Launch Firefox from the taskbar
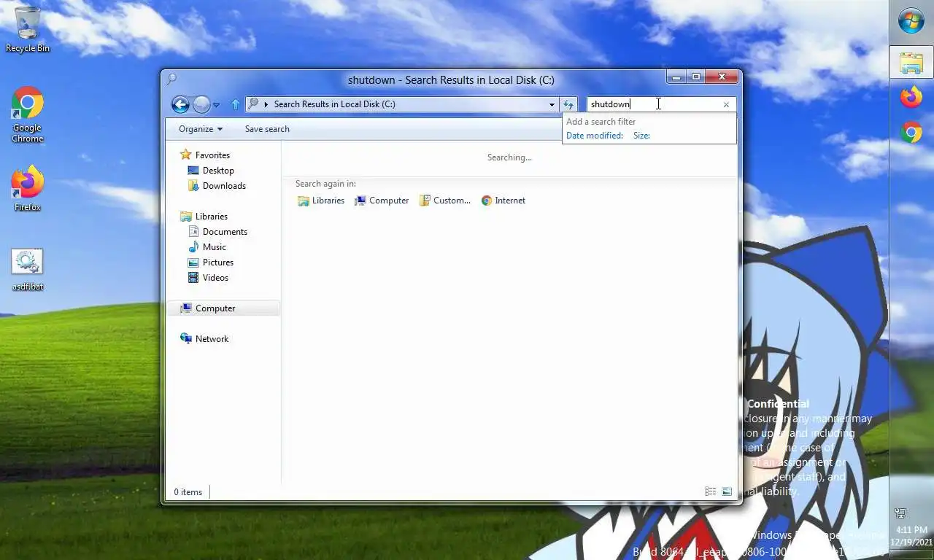Viewport: 934px width, 560px height. 911,97
